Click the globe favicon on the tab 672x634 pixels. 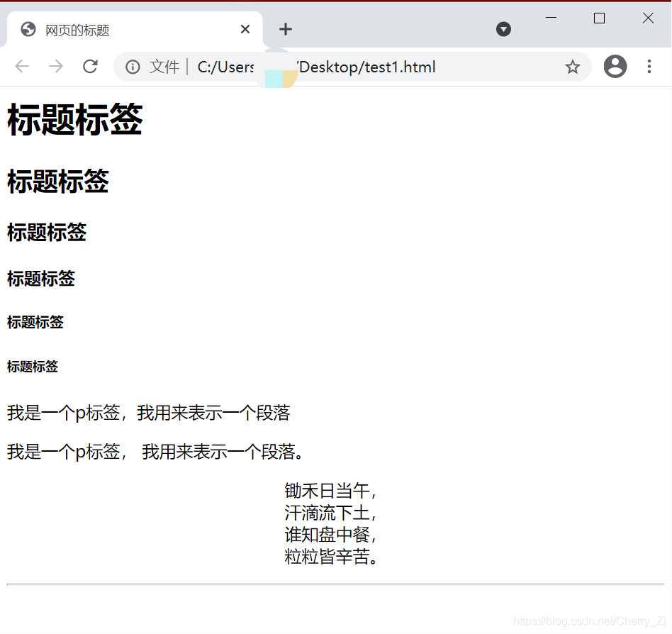coord(28,30)
